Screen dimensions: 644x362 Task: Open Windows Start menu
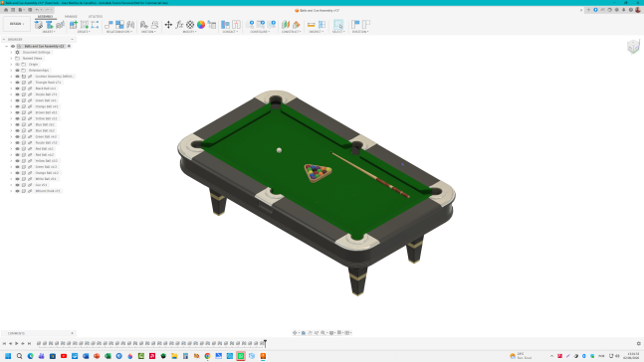8,356
